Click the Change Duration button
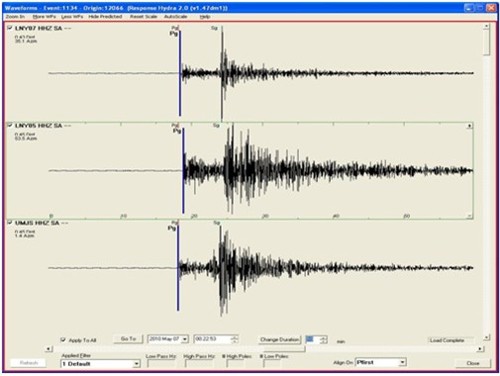Viewport: 500px width, 376px height. tap(279, 339)
